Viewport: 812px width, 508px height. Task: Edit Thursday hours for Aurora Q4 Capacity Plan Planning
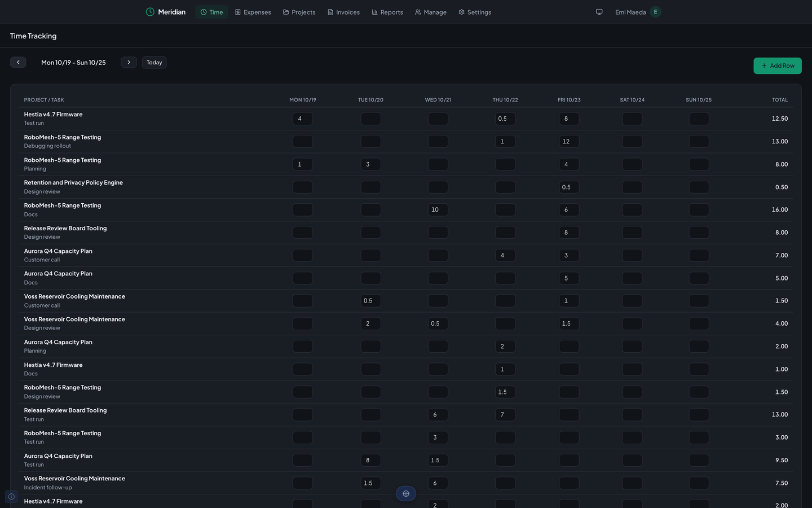pos(505,347)
